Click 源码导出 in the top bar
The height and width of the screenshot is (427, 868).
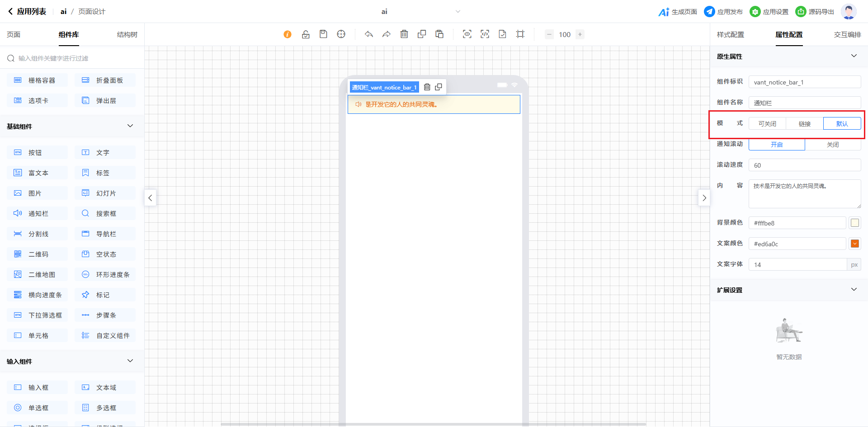click(x=815, y=12)
